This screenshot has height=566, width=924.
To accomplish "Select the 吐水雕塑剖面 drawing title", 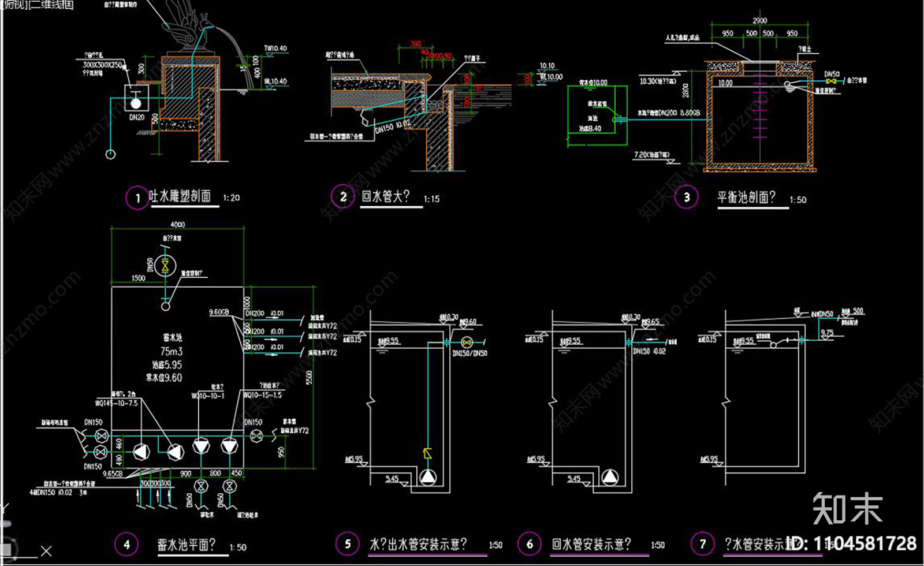I will click(180, 196).
